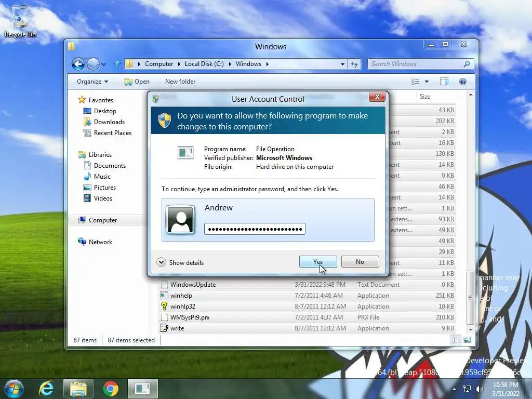Click Open in the Explorer toolbar
The width and height of the screenshot is (532, 399).
pos(137,82)
